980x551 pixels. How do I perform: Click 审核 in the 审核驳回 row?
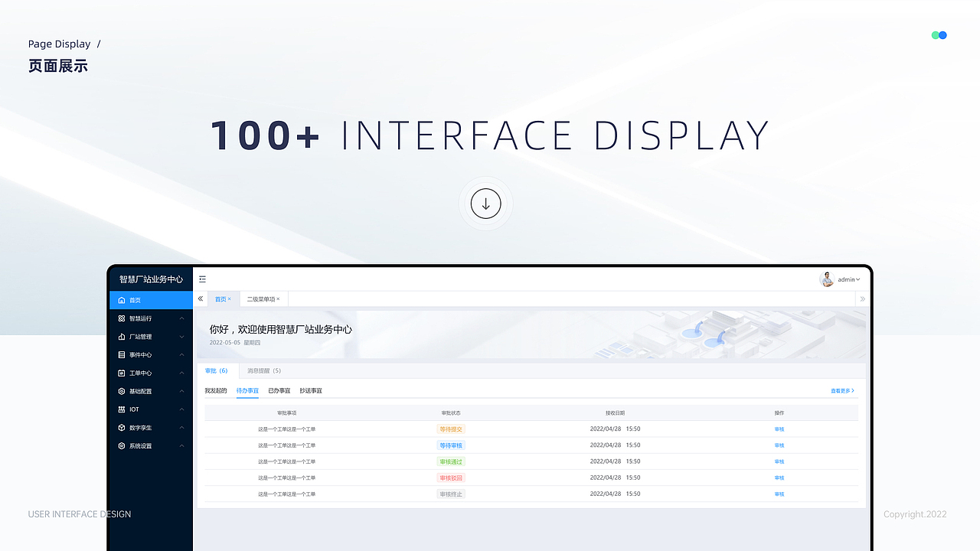(779, 478)
